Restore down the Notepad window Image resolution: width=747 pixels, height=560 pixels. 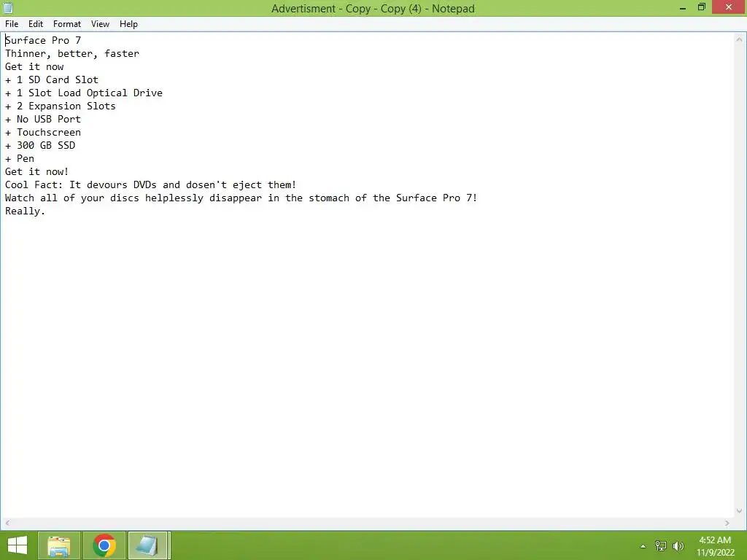point(701,7)
